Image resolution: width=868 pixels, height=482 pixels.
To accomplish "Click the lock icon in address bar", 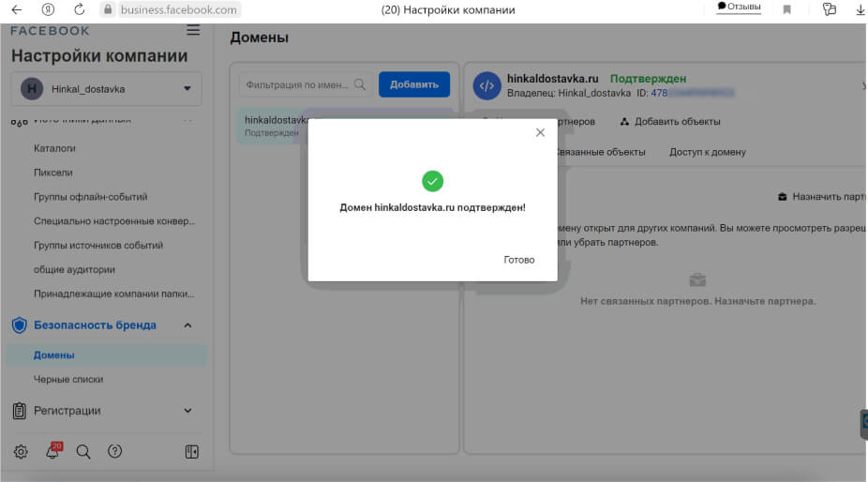I will coord(108,9).
